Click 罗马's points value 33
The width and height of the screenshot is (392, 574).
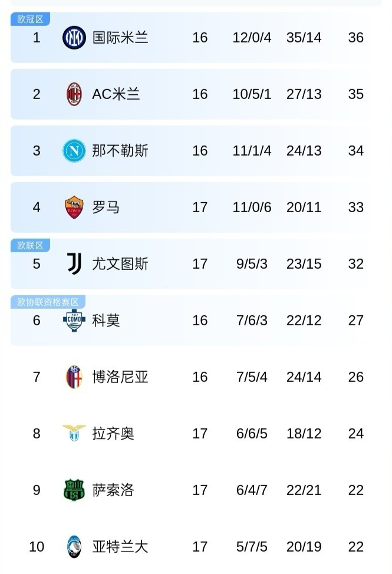click(355, 207)
